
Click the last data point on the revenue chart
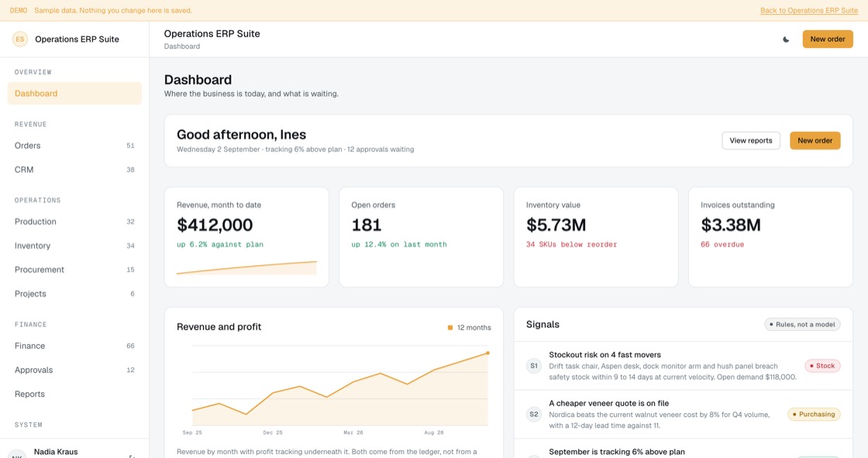487,353
